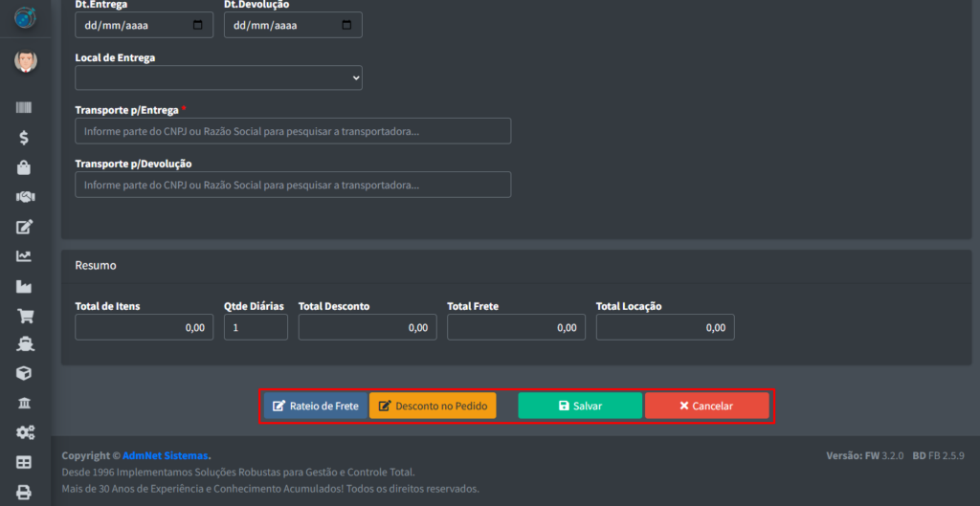
Task: Click the printer icon in sidebar
Action: (x=25, y=493)
